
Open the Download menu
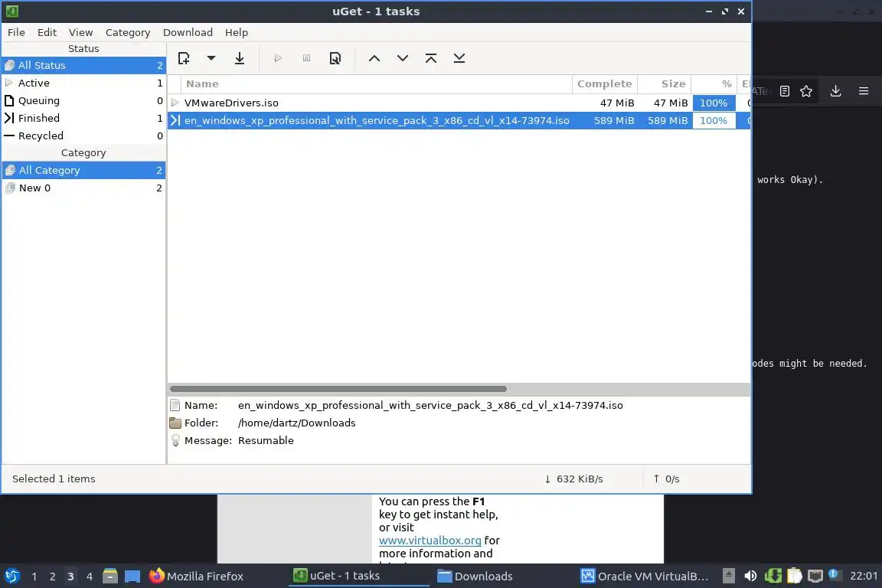coord(188,33)
